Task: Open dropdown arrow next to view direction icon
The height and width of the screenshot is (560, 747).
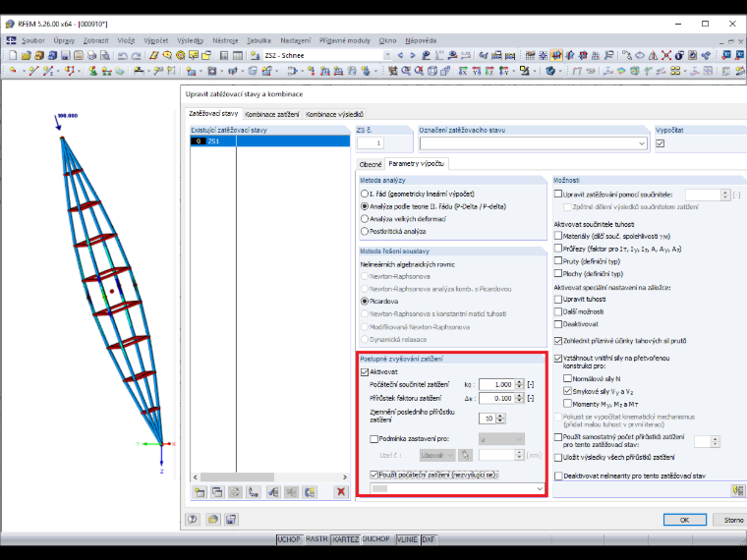Action: (514, 72)
